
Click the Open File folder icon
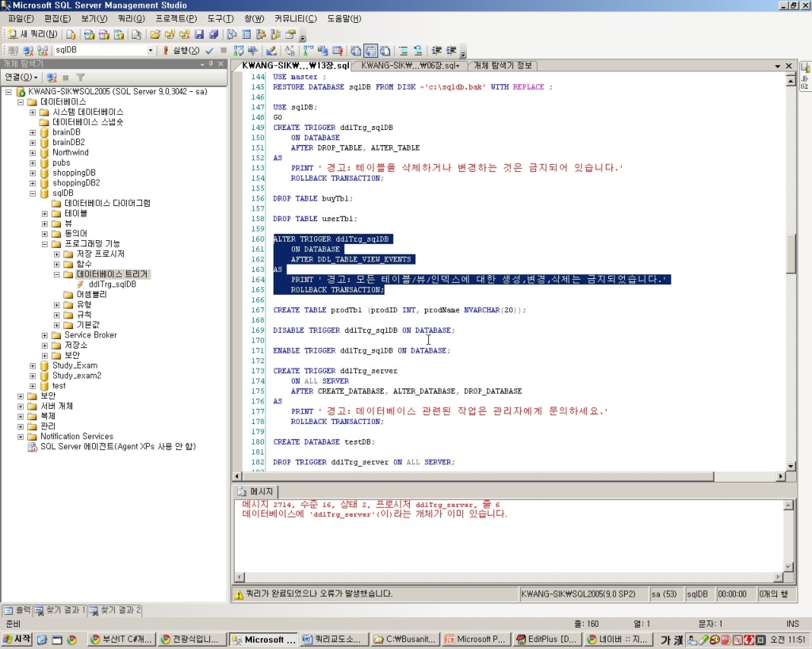pyautogui.click(x=155, y=35)
